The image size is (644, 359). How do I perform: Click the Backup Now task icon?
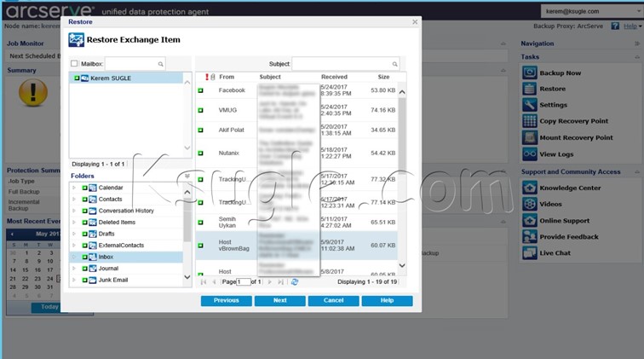529,72
